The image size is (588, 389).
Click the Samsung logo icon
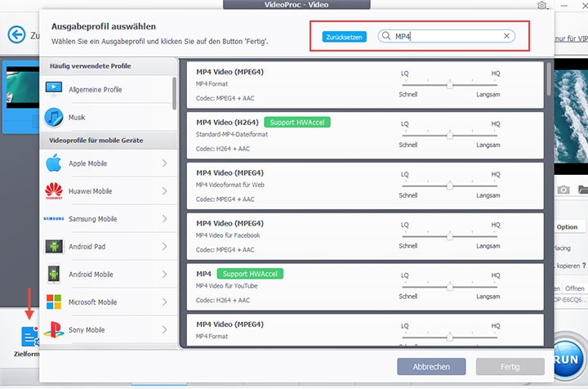54,218
